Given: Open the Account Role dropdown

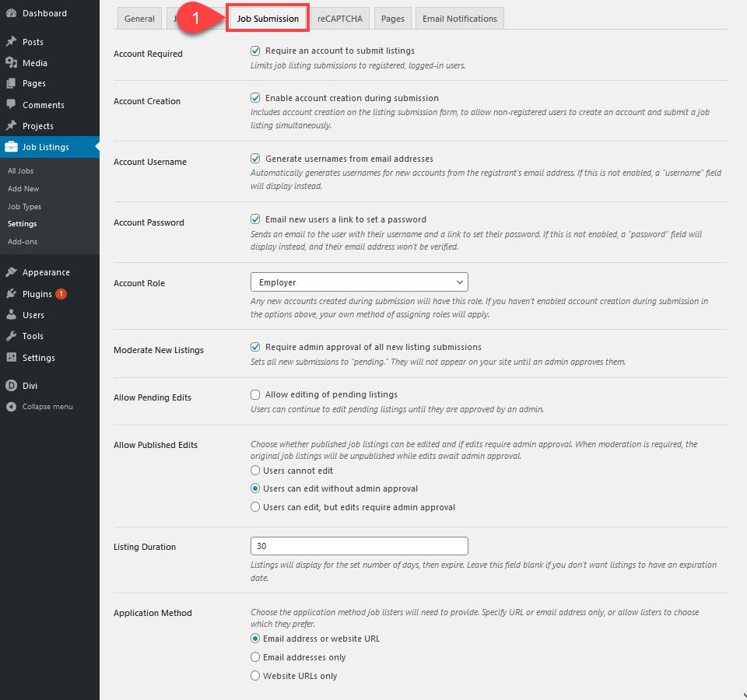Looking at the screenshot, I should point(358,282).
